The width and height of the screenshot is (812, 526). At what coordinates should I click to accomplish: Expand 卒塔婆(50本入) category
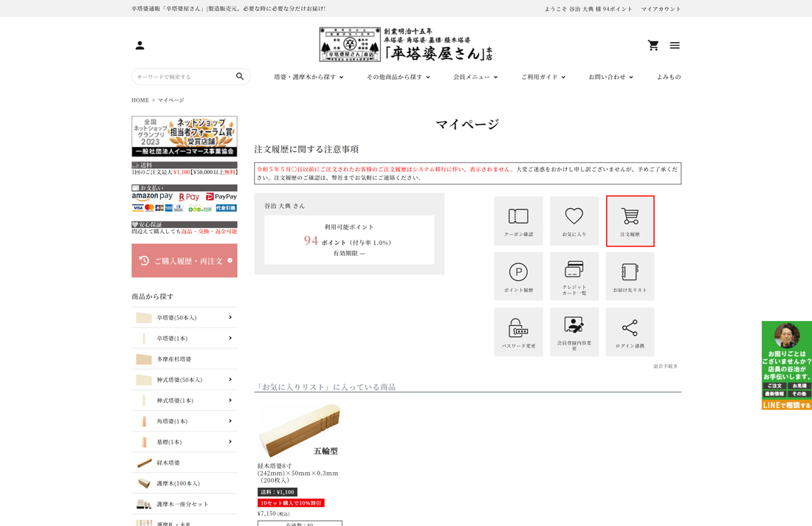[x=185, y=317]
